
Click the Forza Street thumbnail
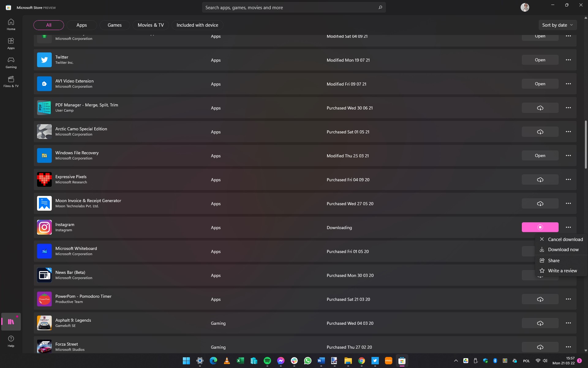pos(44,347)
